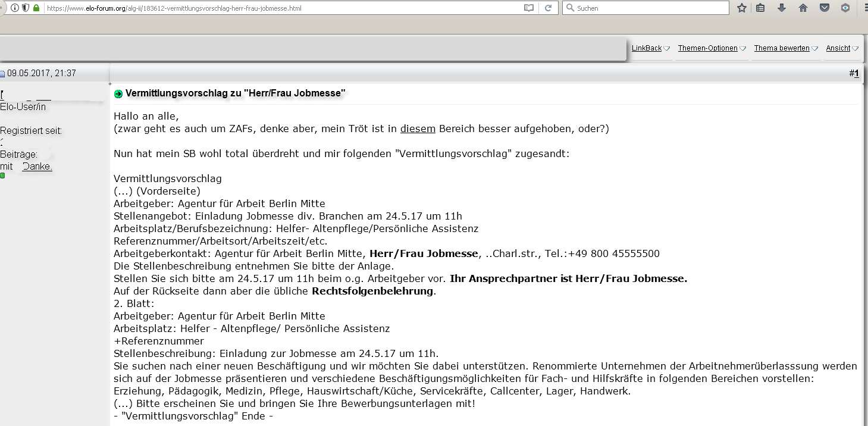Viewport: 868px width, 426px height.
Task: Click the eye extension icon in toolbar
Action: [845, 8]
